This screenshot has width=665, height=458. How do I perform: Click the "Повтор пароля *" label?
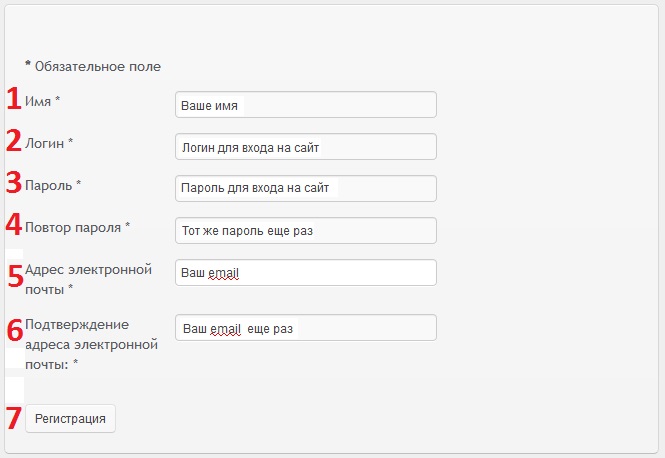[x=78, y=227]
